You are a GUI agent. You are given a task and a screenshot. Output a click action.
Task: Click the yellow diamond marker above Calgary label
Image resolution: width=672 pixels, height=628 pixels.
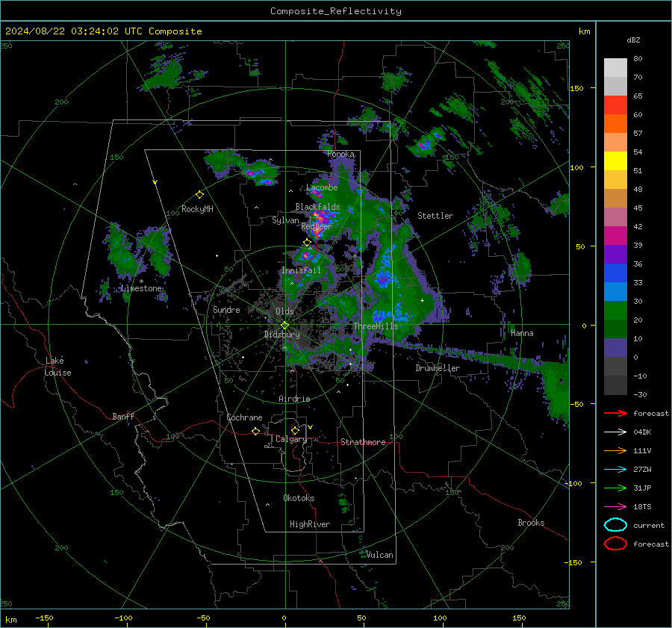[x=295, y=430]
